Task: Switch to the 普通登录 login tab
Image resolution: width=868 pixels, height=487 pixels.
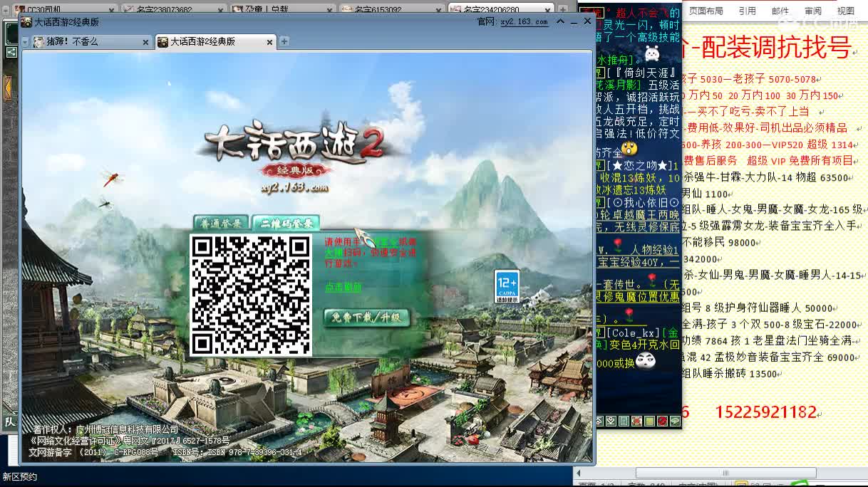Action: pyautogui.click(x=222, y=223)
